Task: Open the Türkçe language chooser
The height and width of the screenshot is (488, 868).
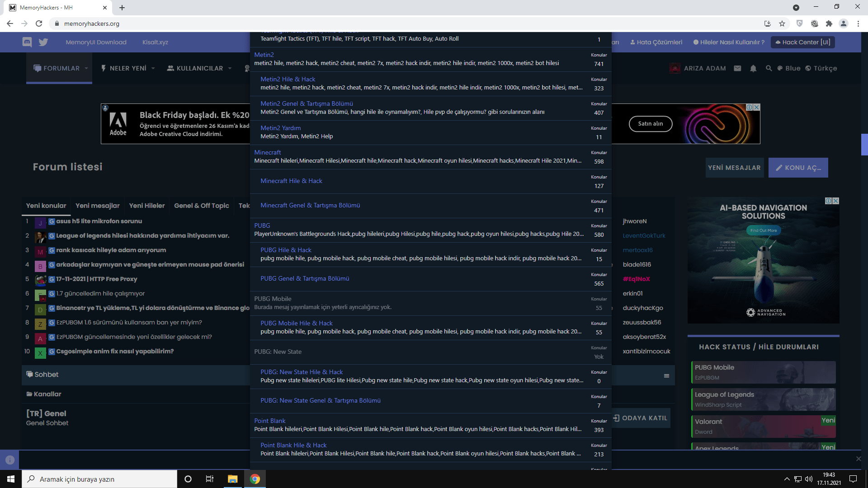Action: pos(821,68)
